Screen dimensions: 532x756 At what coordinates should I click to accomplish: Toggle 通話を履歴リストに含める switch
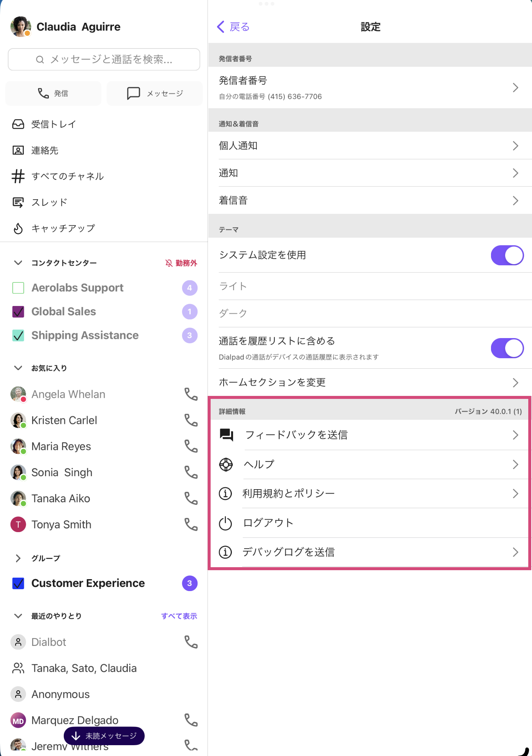click(507, 348)
